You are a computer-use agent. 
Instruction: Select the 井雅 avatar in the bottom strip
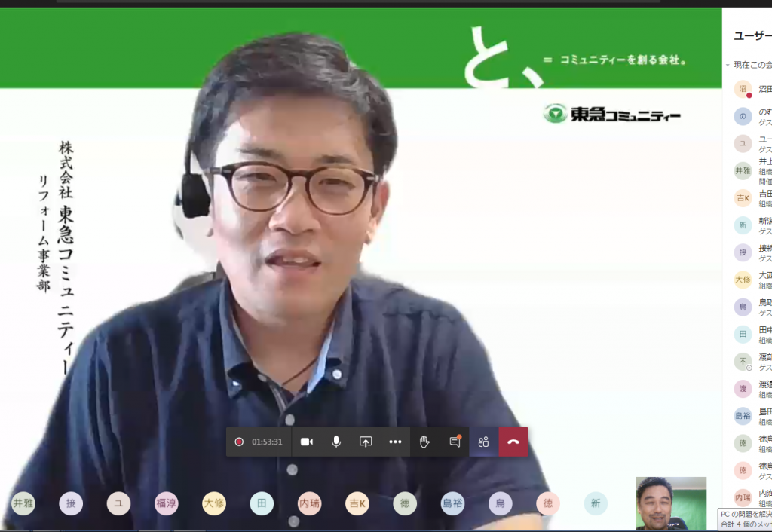[23, 503]
